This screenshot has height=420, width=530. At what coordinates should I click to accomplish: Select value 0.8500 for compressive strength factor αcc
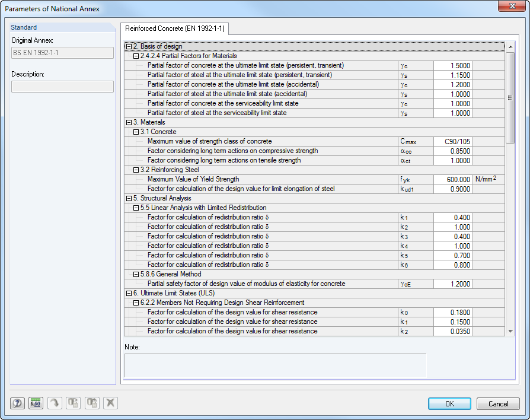click(453, 151)
